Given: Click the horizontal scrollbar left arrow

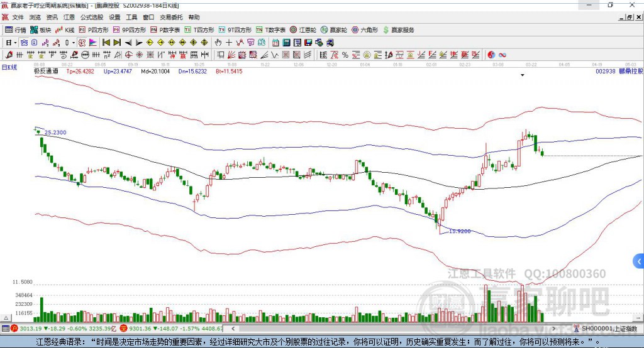Looking at the screenshot, I should click(x=233, y=329).
